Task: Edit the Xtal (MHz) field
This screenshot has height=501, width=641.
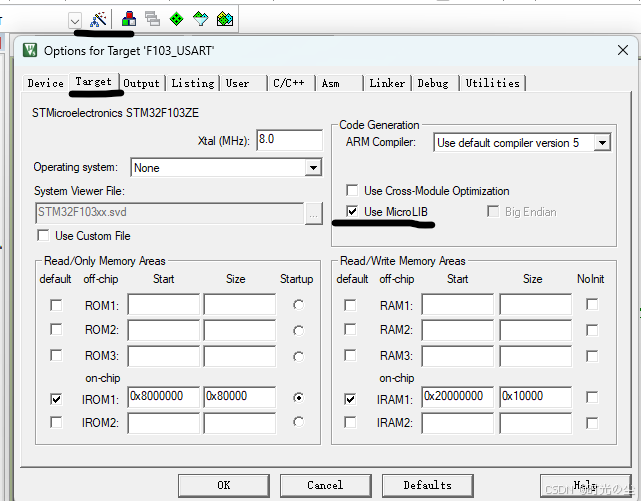Action: (x=289, y=140)
